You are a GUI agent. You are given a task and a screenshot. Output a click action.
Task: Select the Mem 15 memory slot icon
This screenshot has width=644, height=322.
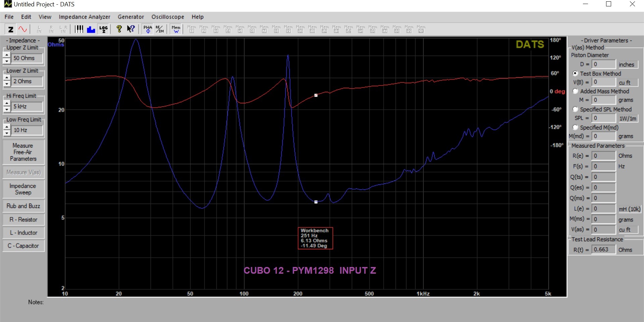[361, 29]
